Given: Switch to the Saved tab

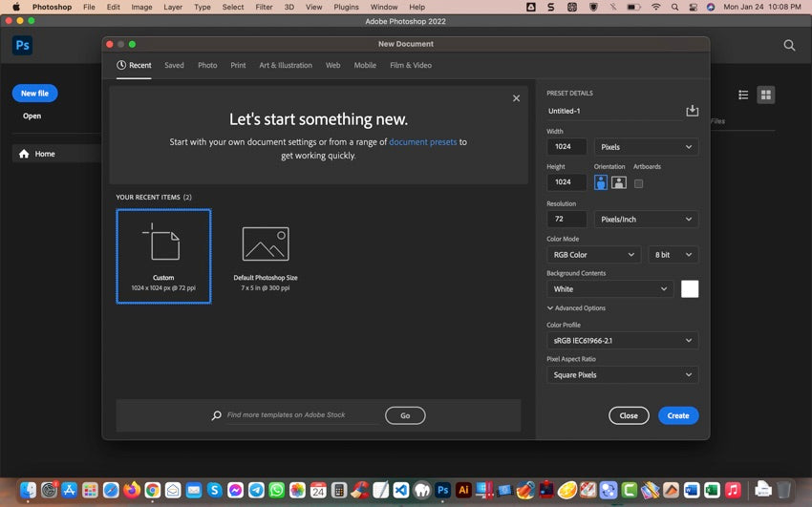Looking at the screenshot, I should [x=174, y=65].
